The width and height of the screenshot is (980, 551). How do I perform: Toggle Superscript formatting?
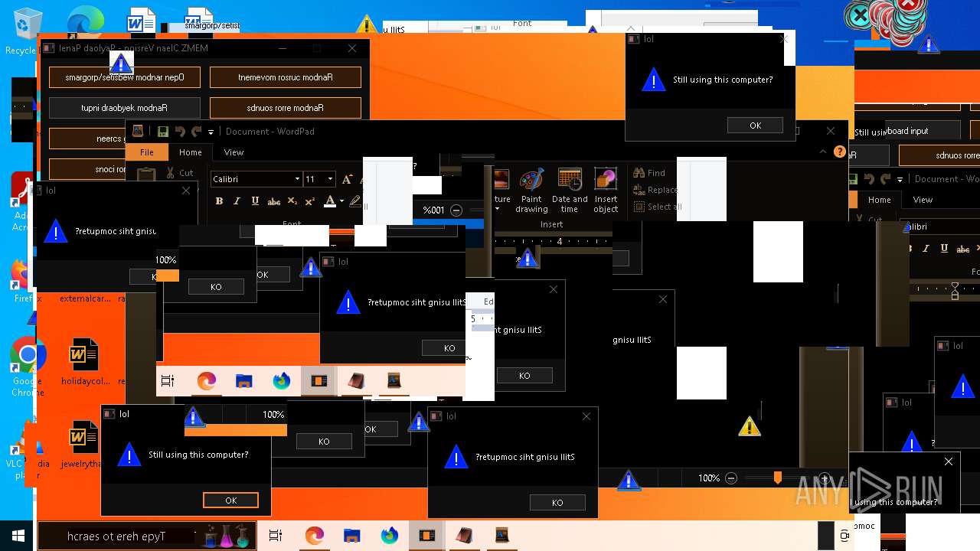click(x=309, y=201)
